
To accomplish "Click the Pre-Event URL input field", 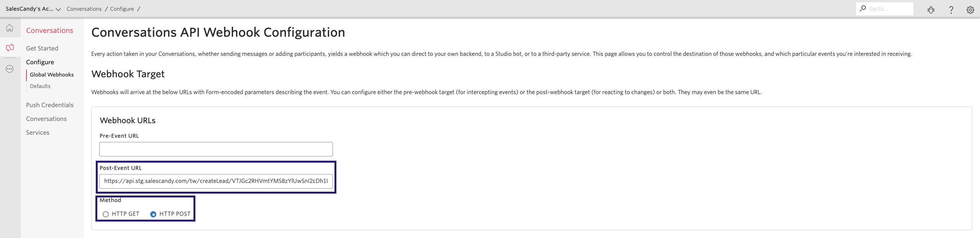I will pyautogui.click(x=215, y=149).
